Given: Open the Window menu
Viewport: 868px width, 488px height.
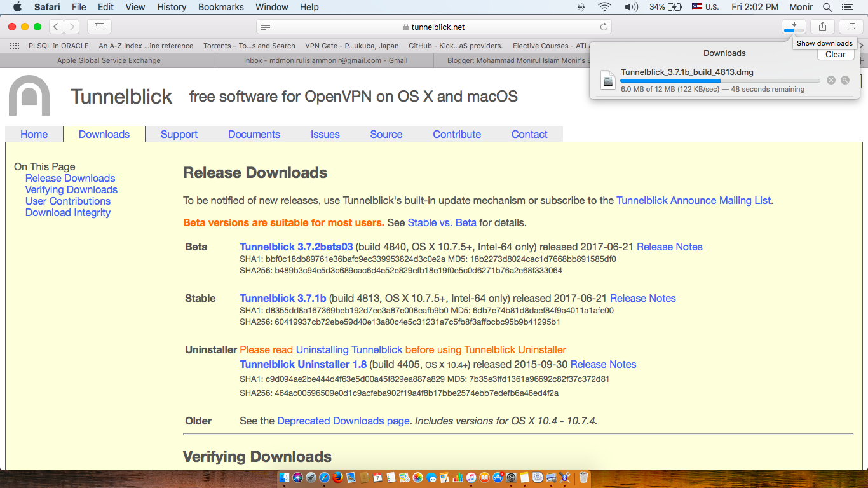Looking at the screenshot, I should (271, 7).
